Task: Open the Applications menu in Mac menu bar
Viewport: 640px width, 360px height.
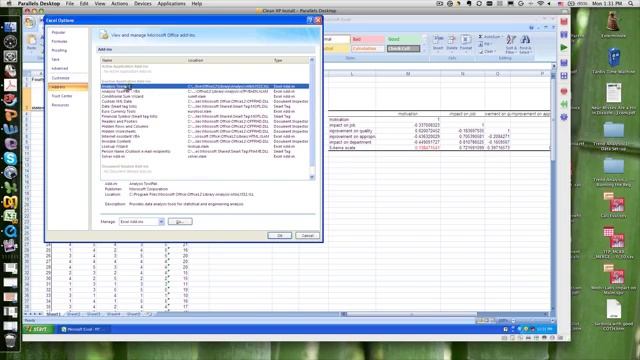Action: tap(171, 3)
